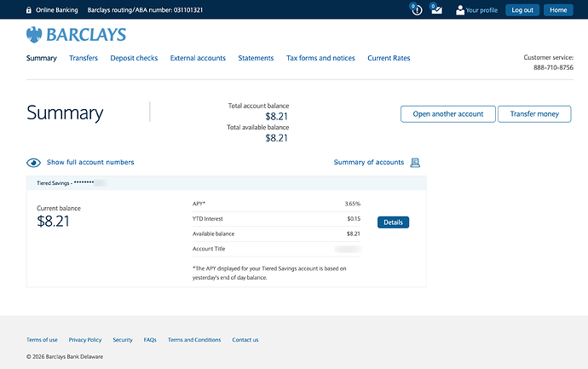Click the Total account balance label
This screenshot has width=588, height=369.
pyautogui.click(x=258, y=106)
